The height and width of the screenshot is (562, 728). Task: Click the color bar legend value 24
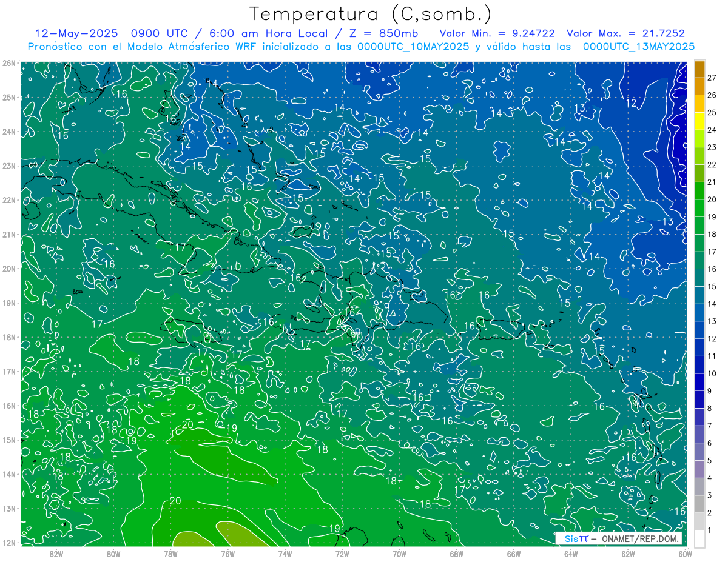(712, 130)
